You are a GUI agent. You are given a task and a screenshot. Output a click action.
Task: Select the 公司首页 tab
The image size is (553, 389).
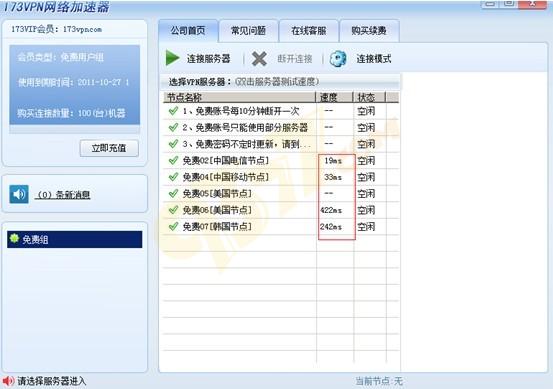click(x=188, y=31)
